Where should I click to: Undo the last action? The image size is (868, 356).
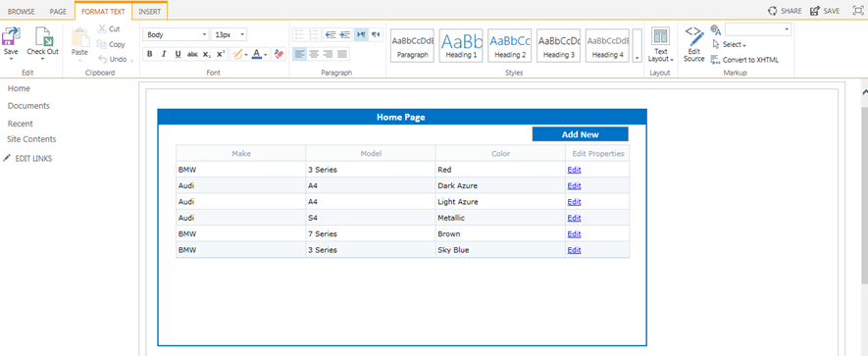pyautogui.click(x=113, y=59)
